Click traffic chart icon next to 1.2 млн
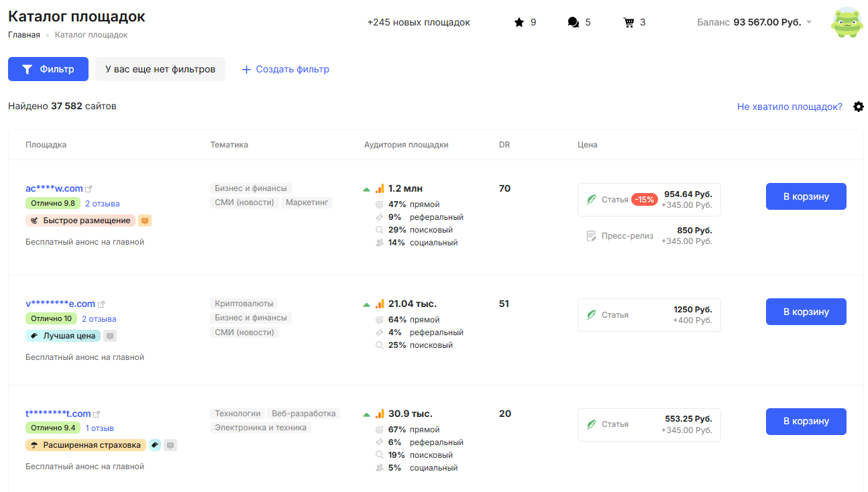Image resolution: width=868 pixels, height=492 pixels. (380, 189)
